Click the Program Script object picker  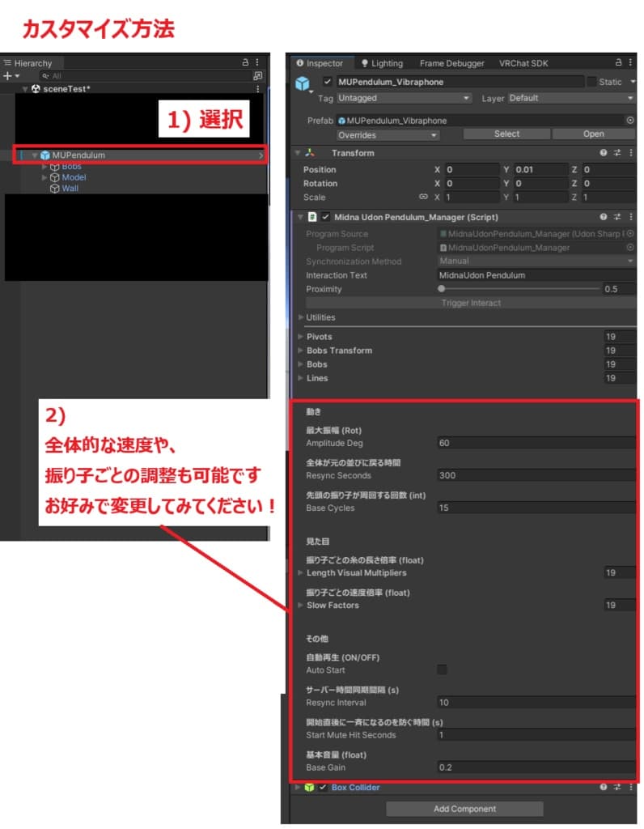click(x=630, y=248)
